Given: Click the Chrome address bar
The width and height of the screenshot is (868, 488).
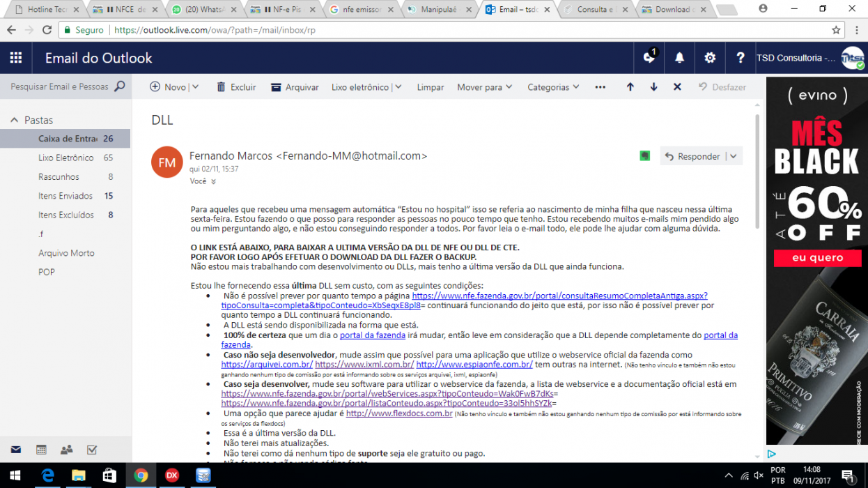Looking at the screenshot, I should pyautogui.click(x=446, y=30).
